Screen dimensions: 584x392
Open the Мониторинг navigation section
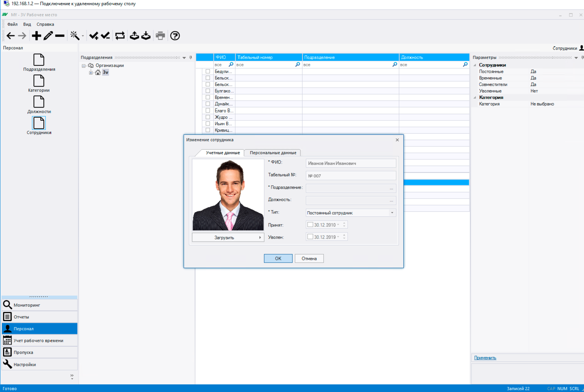click(39, 305)
